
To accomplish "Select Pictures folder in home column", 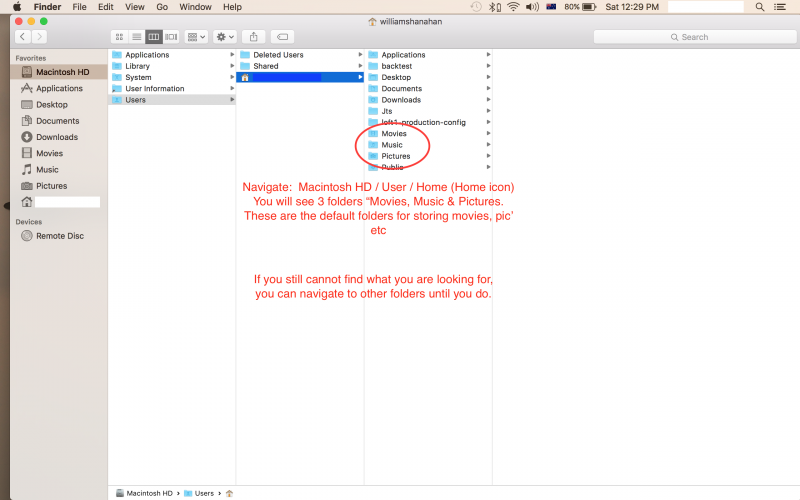I will (x=429, y=156).
